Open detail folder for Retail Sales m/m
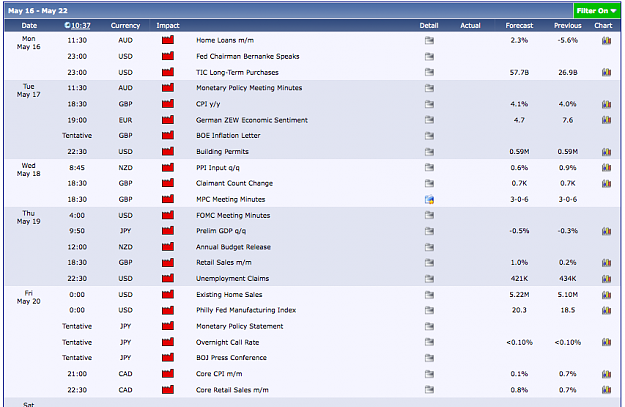This screenshot has width=625, height=407. tap(429, 262)
